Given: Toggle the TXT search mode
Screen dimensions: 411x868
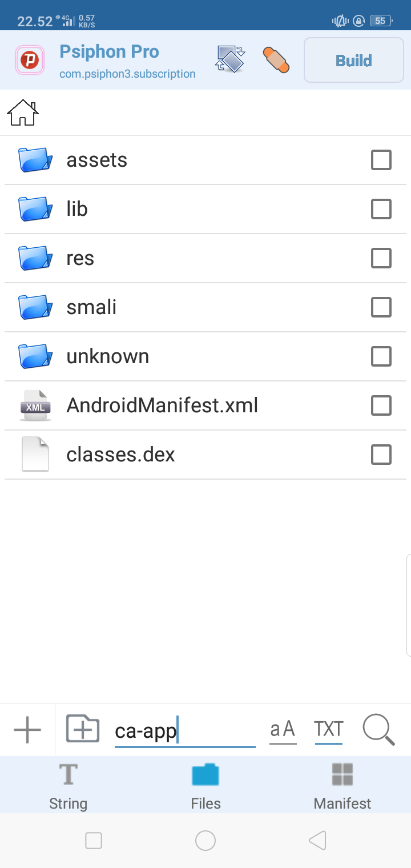Looking at the screenshot, I should point(328,730).
